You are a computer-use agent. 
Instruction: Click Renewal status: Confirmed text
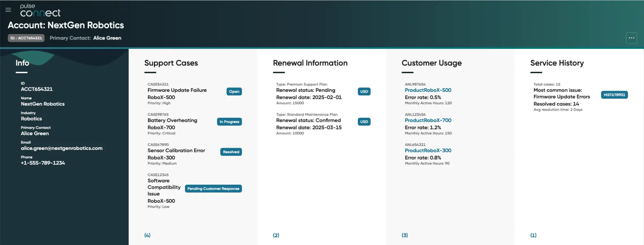coord(308,120)
